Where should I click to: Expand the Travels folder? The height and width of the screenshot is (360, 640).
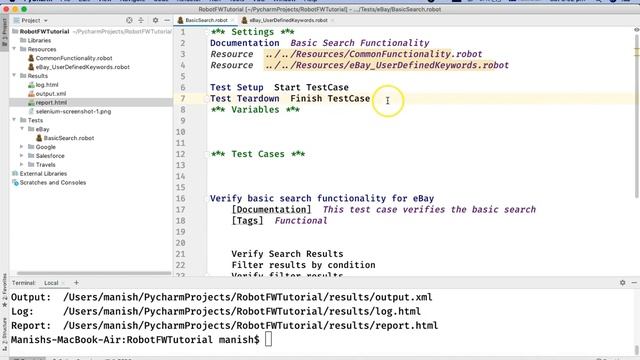22,164
